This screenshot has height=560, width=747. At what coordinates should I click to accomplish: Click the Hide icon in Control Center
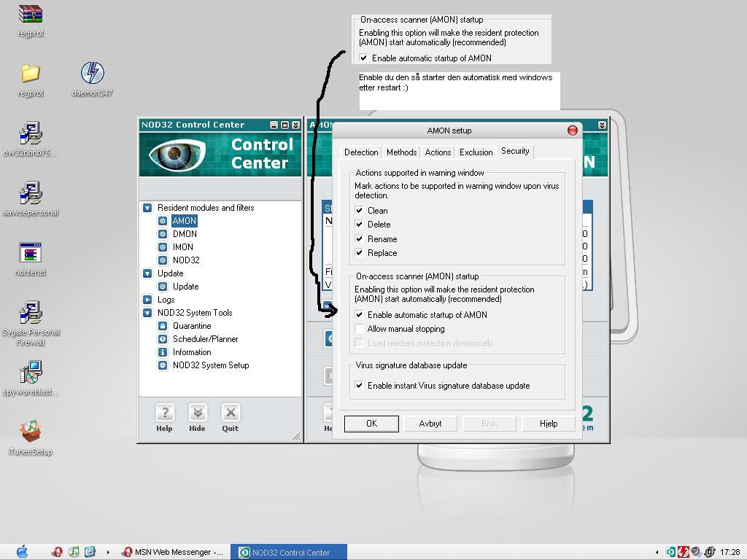point(198,413)
